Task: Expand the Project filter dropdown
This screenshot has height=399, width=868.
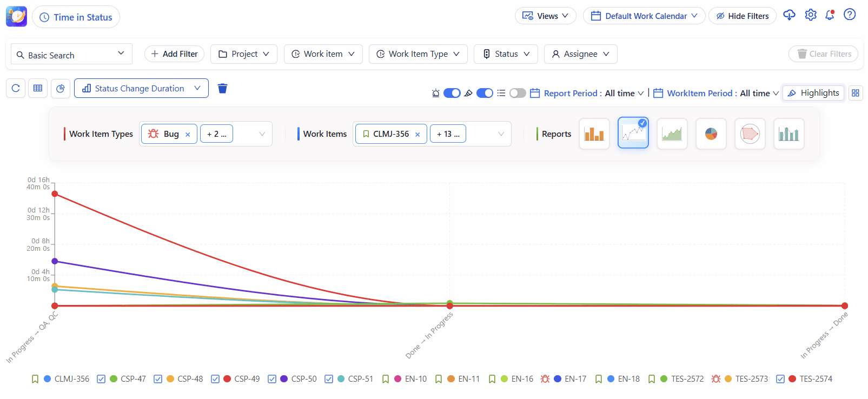Action: (244, 54)
